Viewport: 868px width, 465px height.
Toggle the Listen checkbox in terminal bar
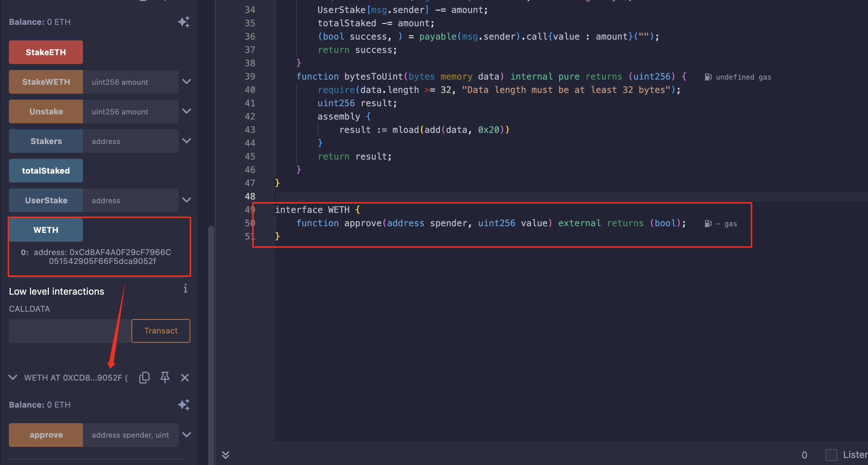(831, 455)
